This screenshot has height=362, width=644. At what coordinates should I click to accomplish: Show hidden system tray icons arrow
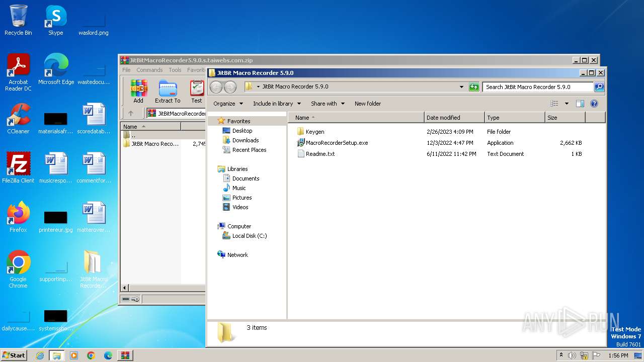561,355
